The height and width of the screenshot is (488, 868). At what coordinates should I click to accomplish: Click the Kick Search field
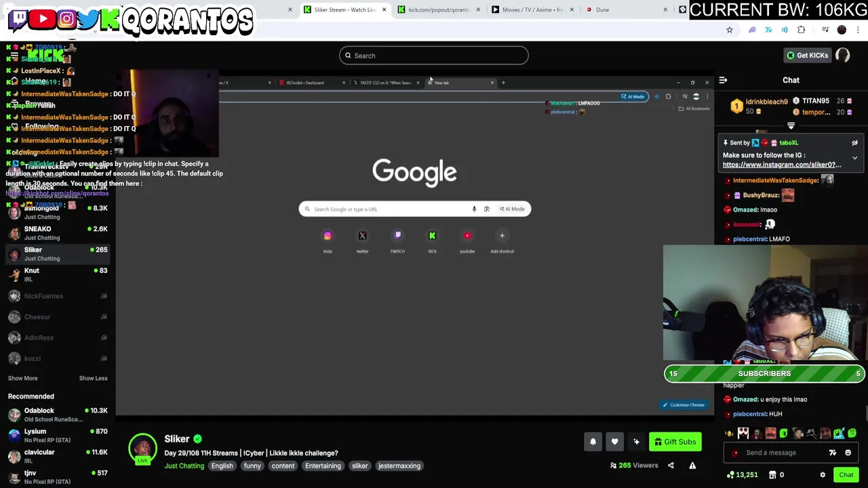tap(434, 56)
